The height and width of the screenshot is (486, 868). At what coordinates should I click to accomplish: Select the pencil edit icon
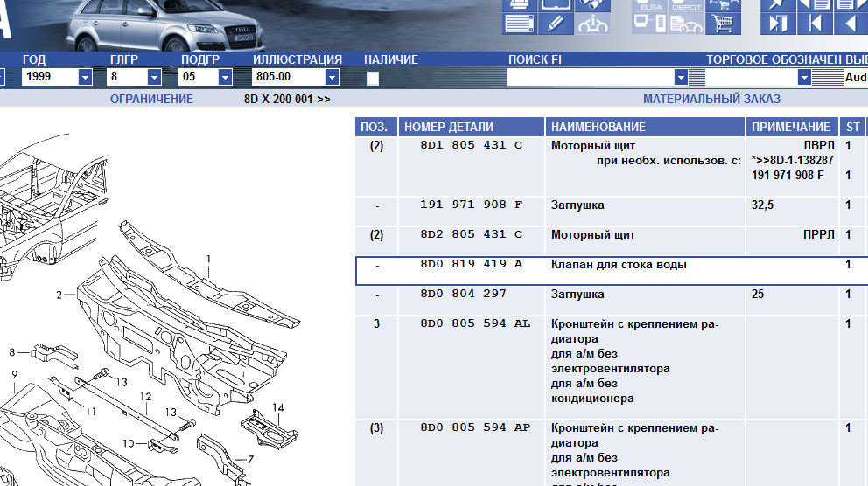(556, 24)
